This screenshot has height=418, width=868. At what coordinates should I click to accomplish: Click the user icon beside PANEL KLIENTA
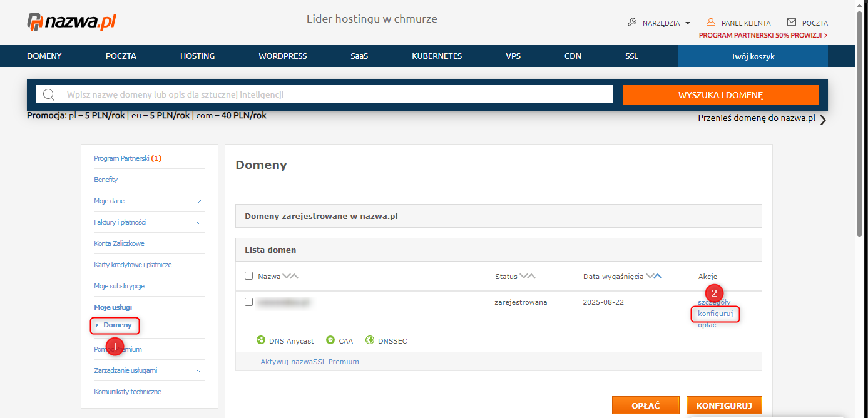click(x=711, y=23)
